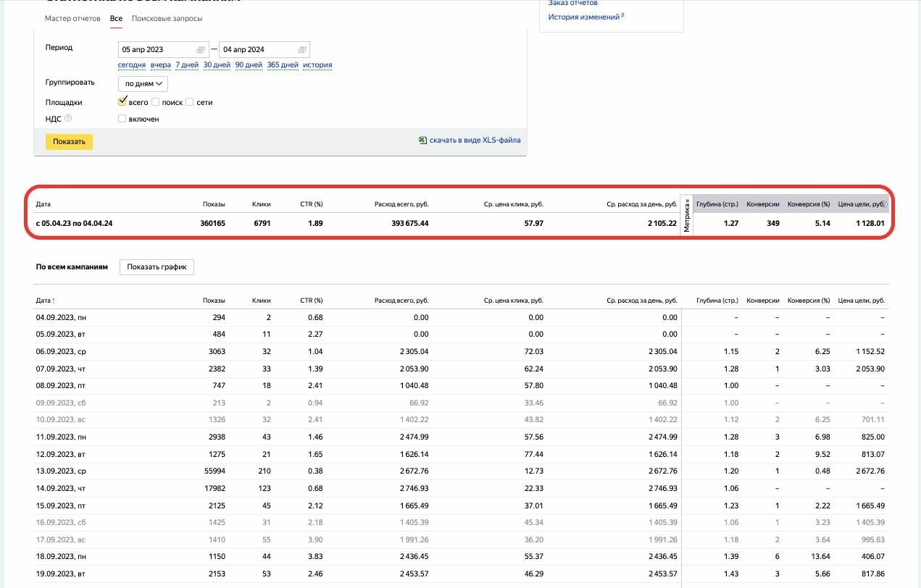Image resolution: width=921 pixels, height=588 pixels.
Task: Click the Excel XLS file icon
Action: pos(422,140)
